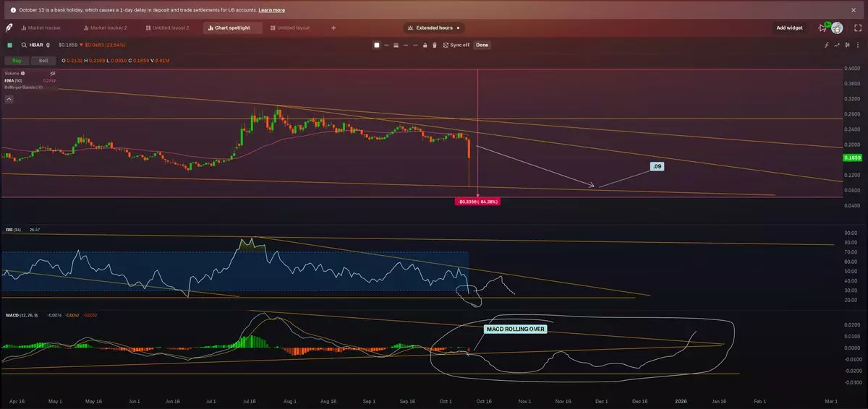Show the hidden Volume indicator
The image size is (868, 409).
(x=53, y=73)
